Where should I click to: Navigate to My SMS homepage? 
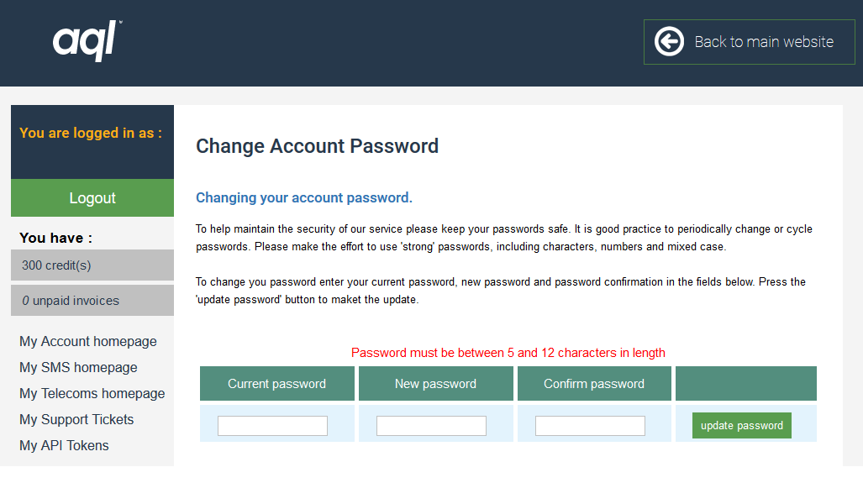coord(78,367)
